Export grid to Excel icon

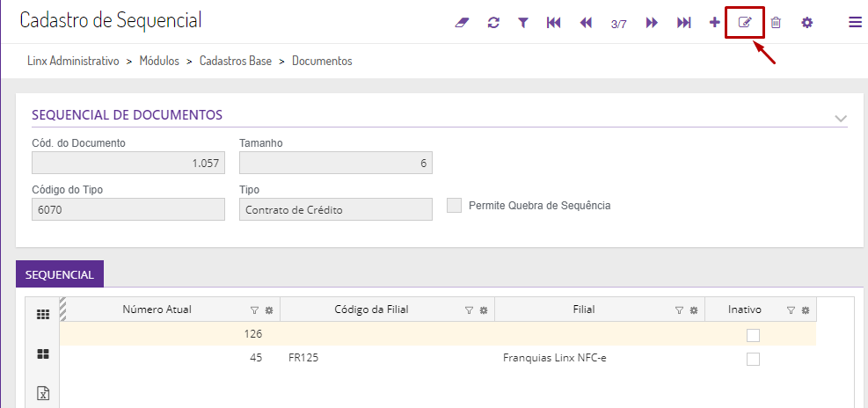(x=42, y=393)
